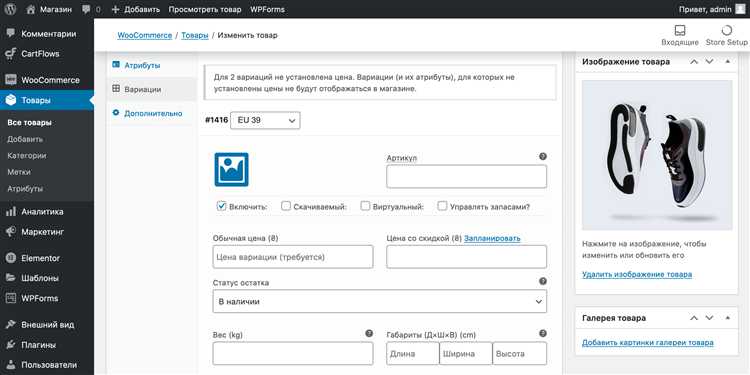This screenshot has height=375, width=750.
Task: Open the Входящие inbox icon
Action: pyautogui.click(x=680, y=31)
